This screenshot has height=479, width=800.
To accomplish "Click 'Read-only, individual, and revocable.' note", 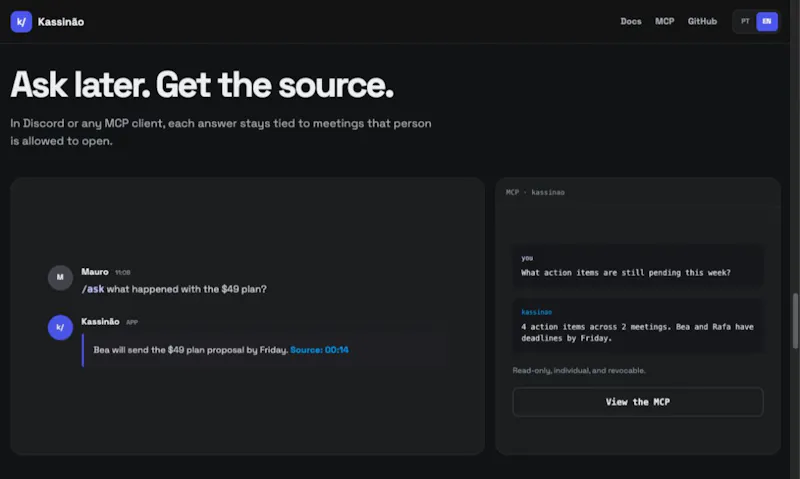I will pos(579,370).
